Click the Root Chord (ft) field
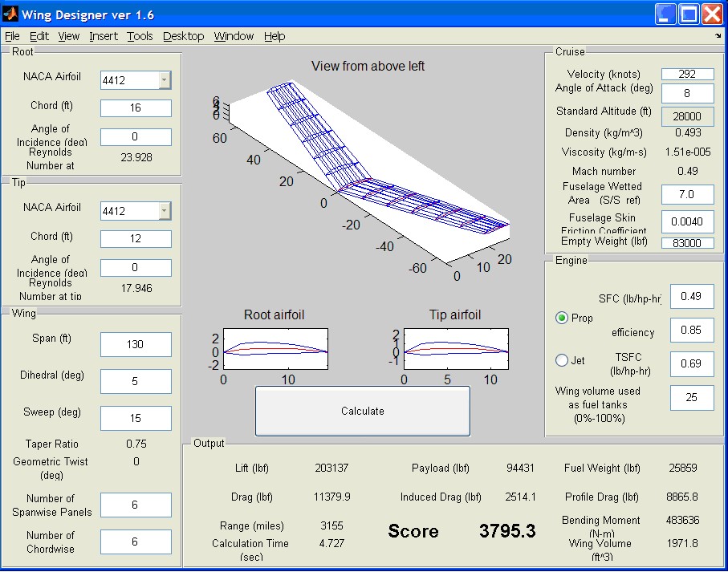728x572 pixels. (135, 108)
